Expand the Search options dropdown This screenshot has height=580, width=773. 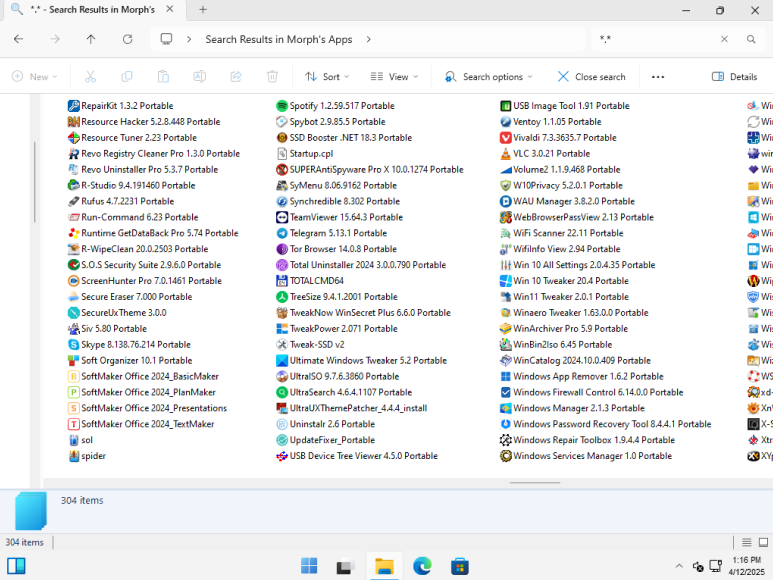click(489, 77)
